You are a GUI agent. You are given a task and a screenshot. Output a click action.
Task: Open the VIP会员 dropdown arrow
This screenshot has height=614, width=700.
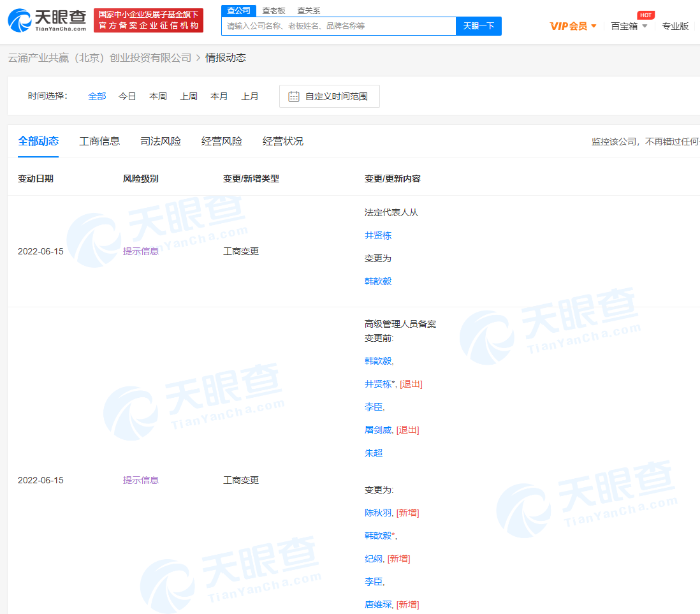[x=594, y=26]
